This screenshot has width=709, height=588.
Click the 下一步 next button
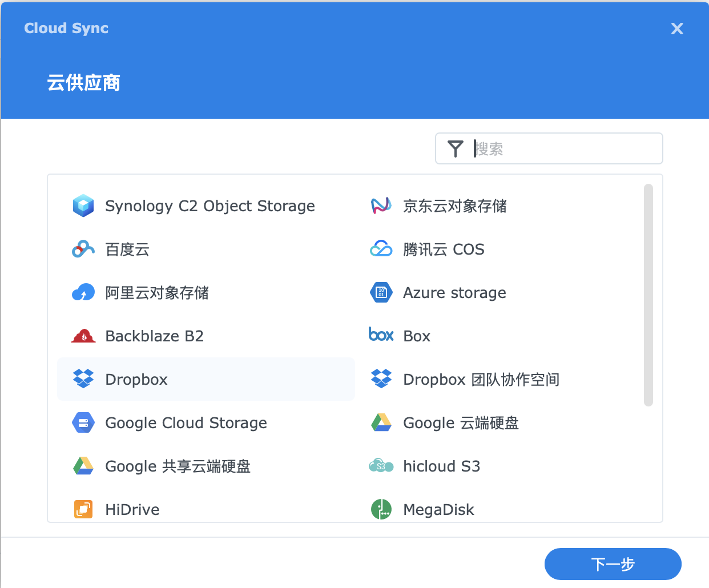tap(613, 564)
